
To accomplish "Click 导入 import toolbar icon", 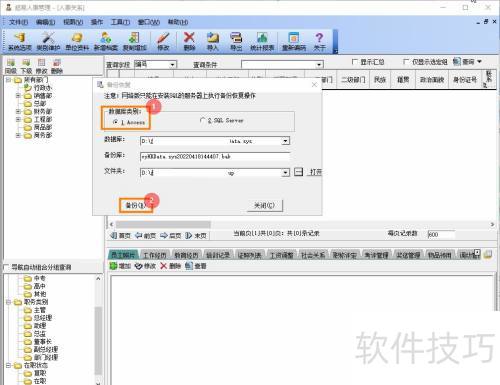I will coord(213,41).
